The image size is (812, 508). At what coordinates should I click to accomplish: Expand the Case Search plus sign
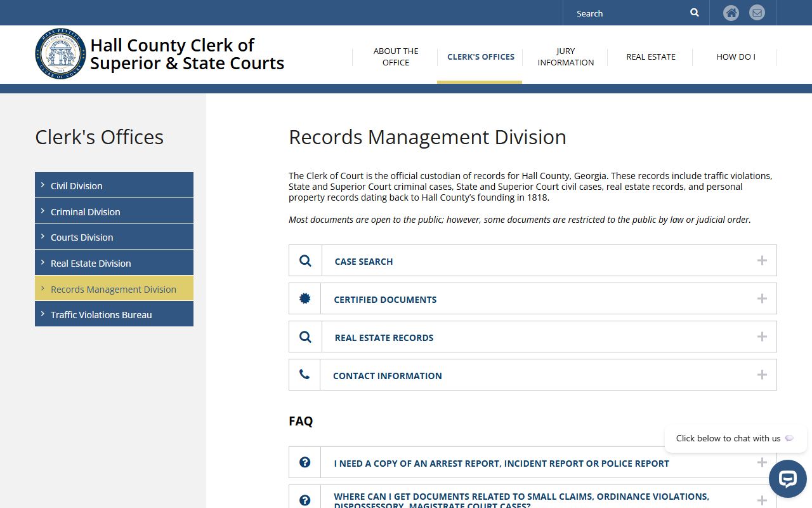tap(762, 260)
